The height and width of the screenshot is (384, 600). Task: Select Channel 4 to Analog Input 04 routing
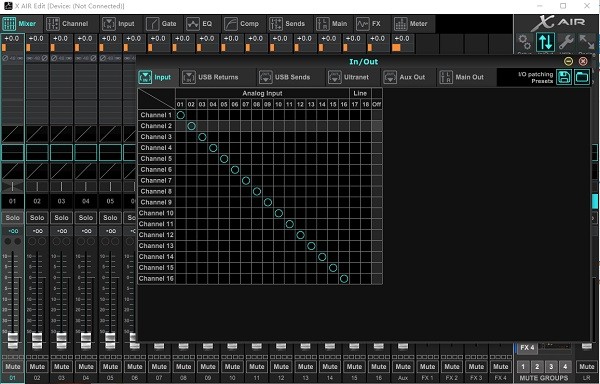(x=213, y=148)
